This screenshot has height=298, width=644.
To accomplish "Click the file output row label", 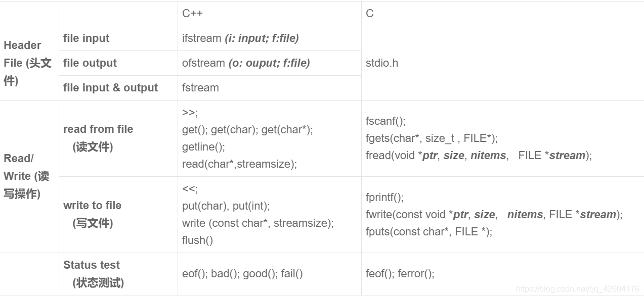I will (x=90, y=63).
